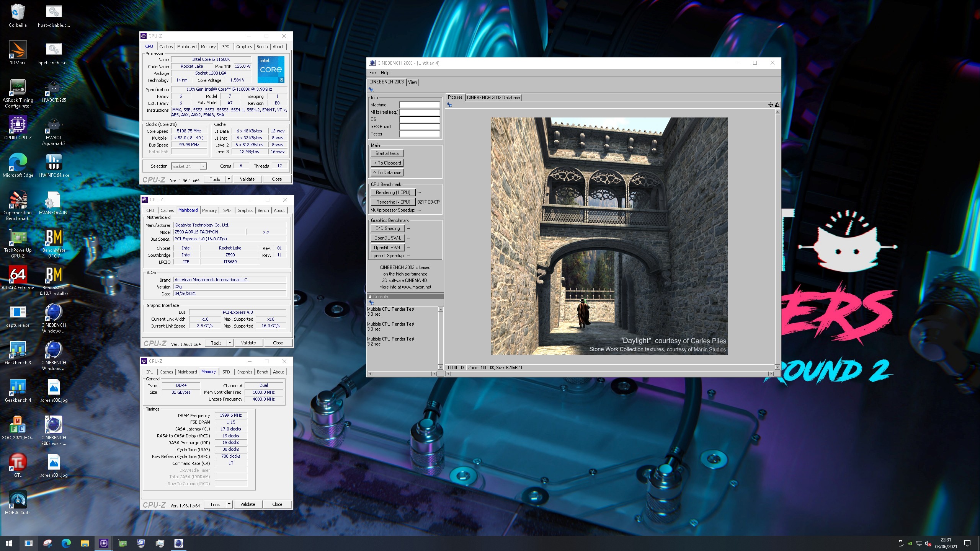The height and width of the screenshot is (551, 980).
Task: Click the Tester input field in Cinebench
Action: pos(420,134)
